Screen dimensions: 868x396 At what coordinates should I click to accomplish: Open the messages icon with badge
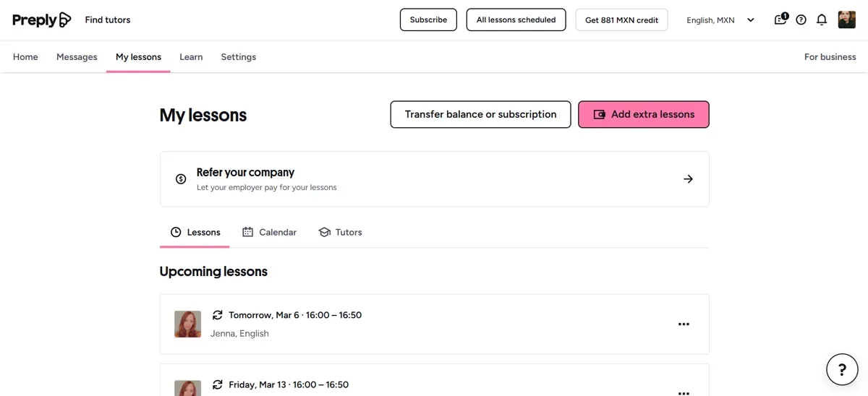coord(780,20)
